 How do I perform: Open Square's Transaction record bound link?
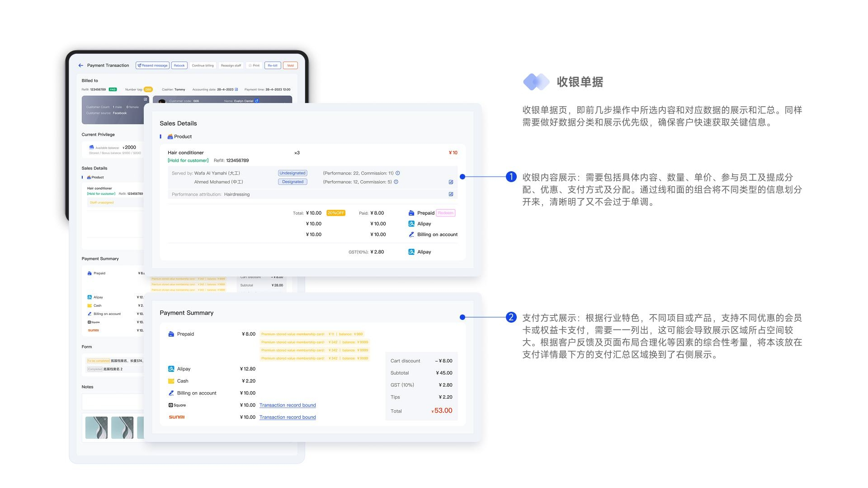(288, 405)
